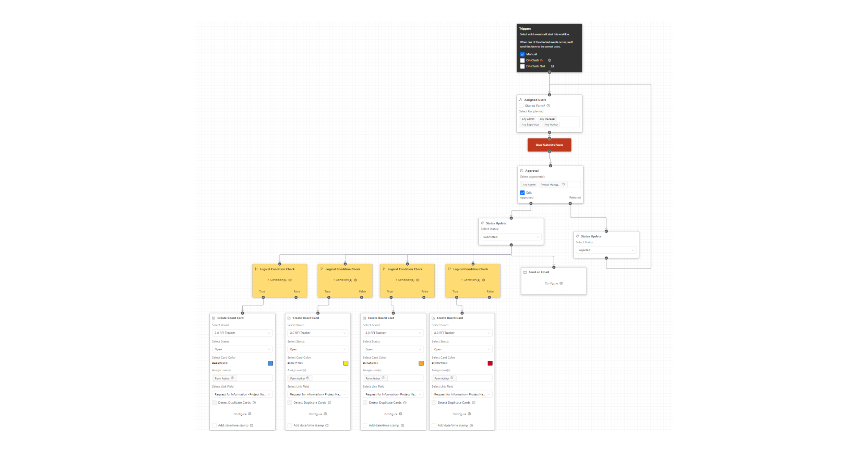This screenshot has height=454, width=868.
Task: Toggle the Edit checkbox in Approval
Action: pyautogui.click(x=522, y=193)
